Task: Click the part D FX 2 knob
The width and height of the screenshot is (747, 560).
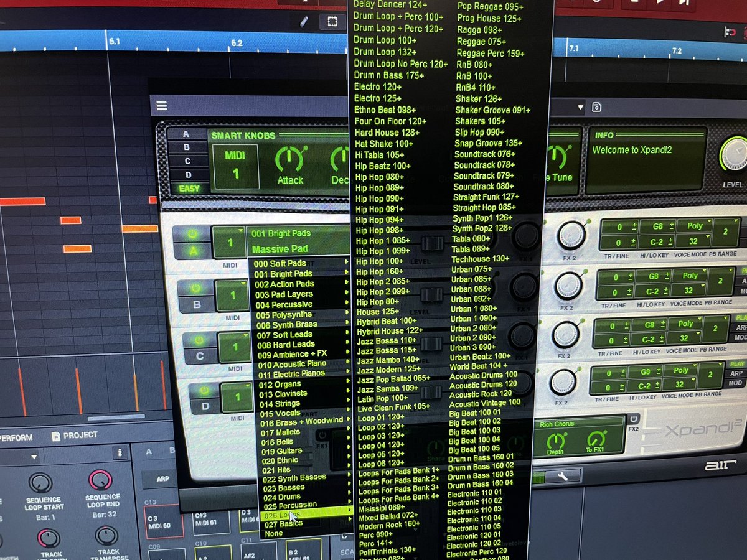Action: click(563, 381)
